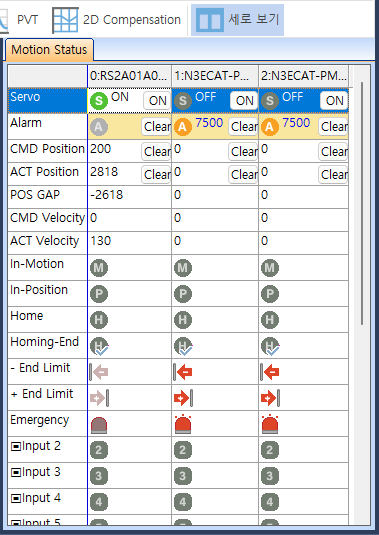
Task: Click In-Position P indicator of axis 2
Action: click(270, 294)
